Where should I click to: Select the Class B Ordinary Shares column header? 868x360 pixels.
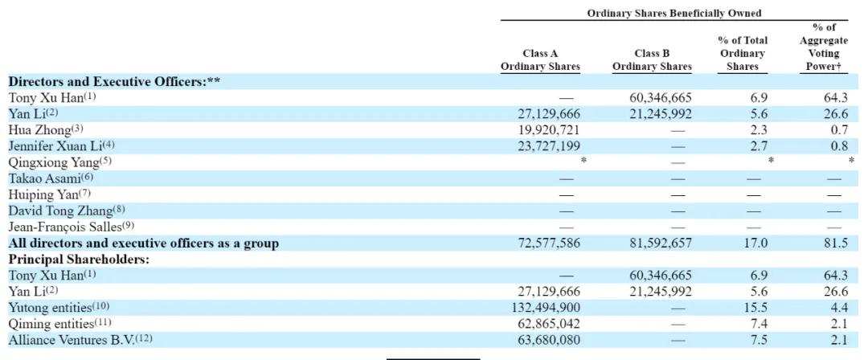[x=652, y=60]
